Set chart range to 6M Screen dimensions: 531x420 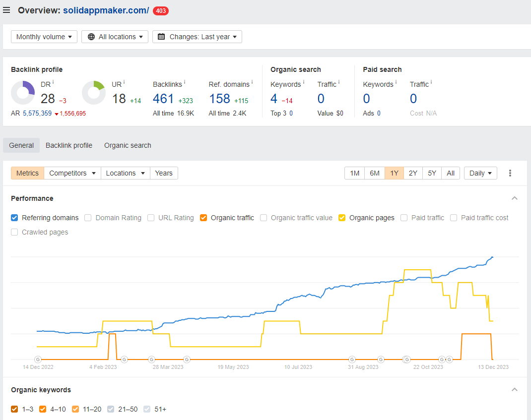375,173
